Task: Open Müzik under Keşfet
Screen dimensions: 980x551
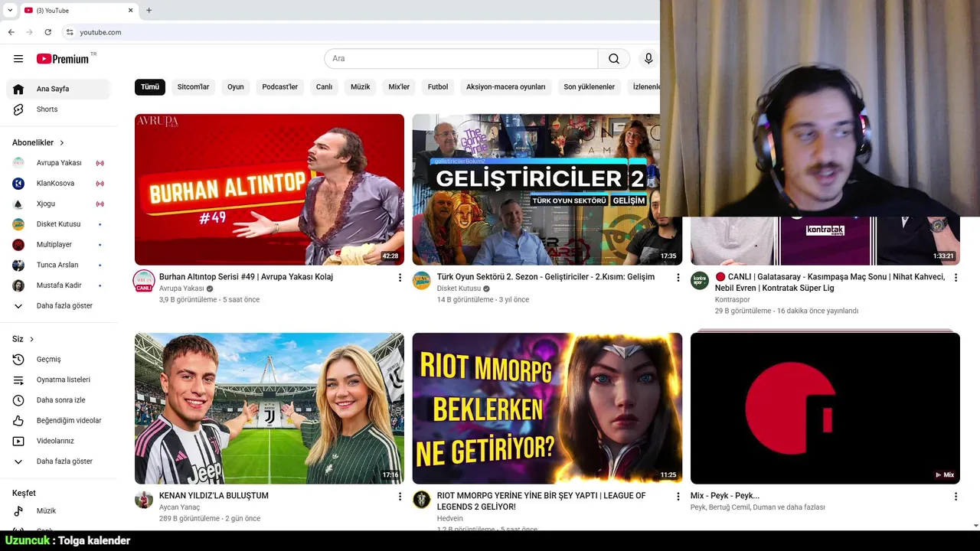Action: tap(58, 511)
